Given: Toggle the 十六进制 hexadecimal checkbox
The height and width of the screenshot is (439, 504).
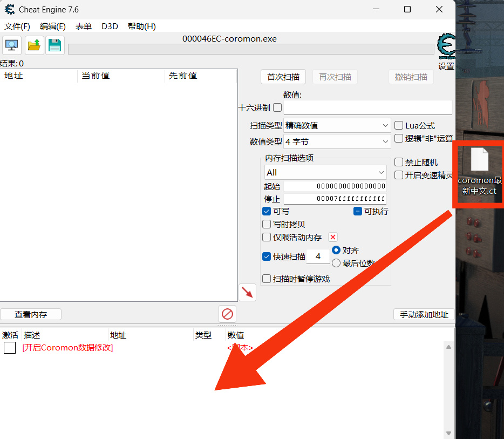Looking at the screenshot, I should (277, 107).
